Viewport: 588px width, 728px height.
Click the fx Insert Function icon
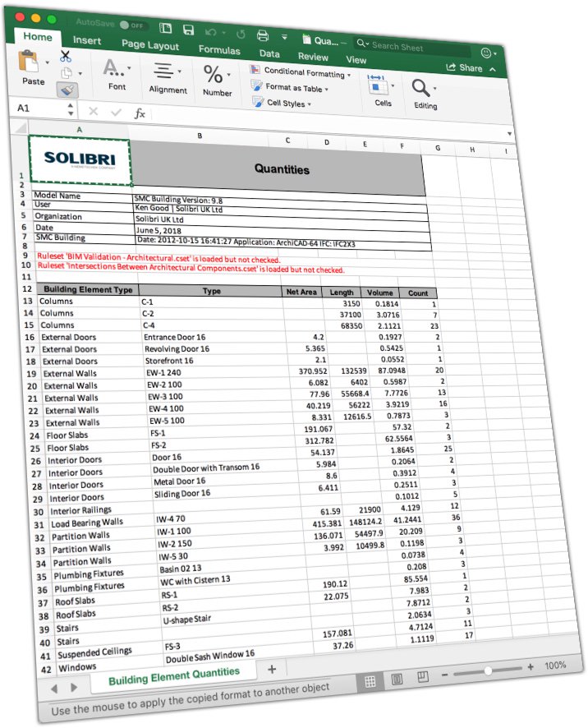pos(140,113)
